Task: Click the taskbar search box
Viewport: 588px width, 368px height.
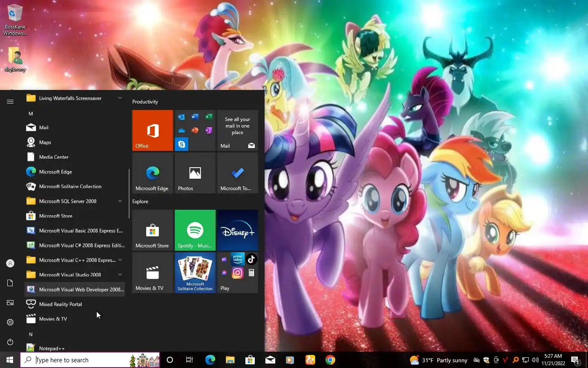Action: coord(90,360)
